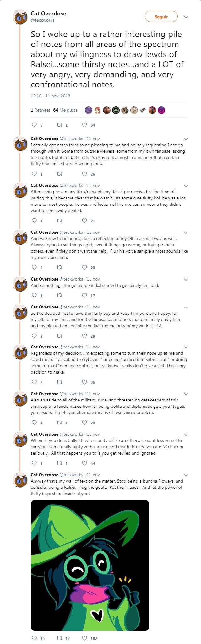View the 1 Retweet list

coord(40,110)
